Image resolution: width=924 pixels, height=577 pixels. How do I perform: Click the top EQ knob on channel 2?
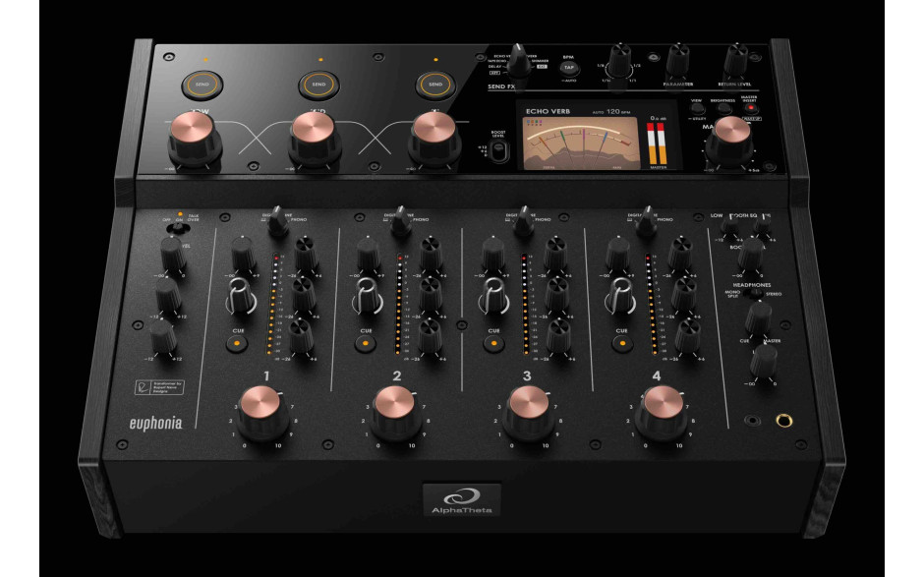431,255
